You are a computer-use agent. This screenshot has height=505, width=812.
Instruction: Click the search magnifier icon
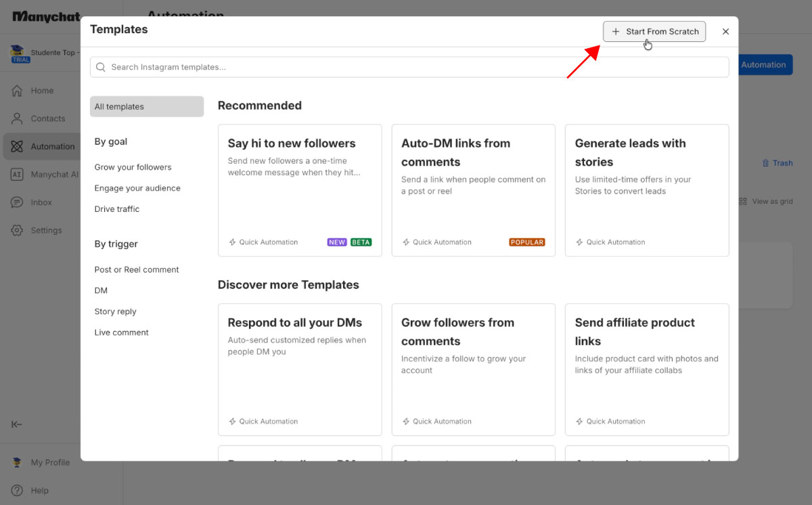[x=101, y=67]
